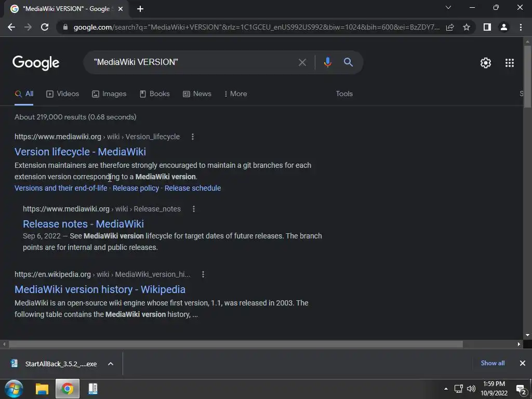
Task: Open the Release schedule sitelink
Action: 193,188
